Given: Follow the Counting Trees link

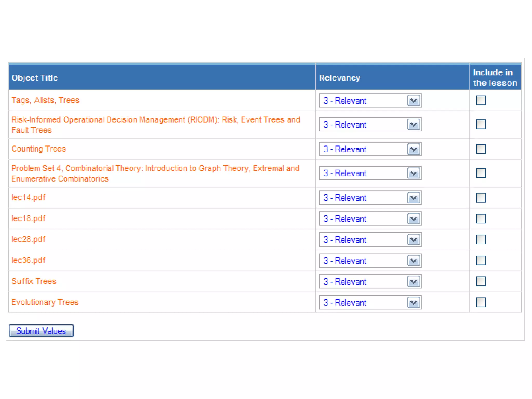Looking at the screenshot, I should point(39,149).
